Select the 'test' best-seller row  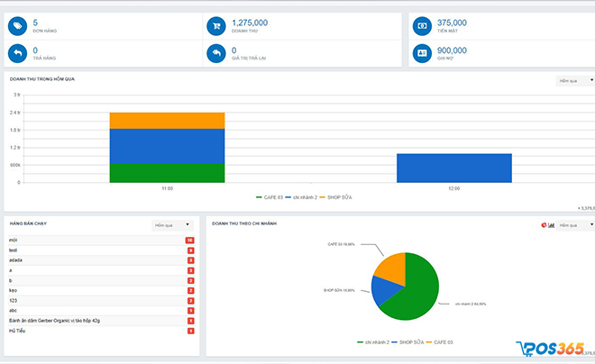click(x=101, y=250)
